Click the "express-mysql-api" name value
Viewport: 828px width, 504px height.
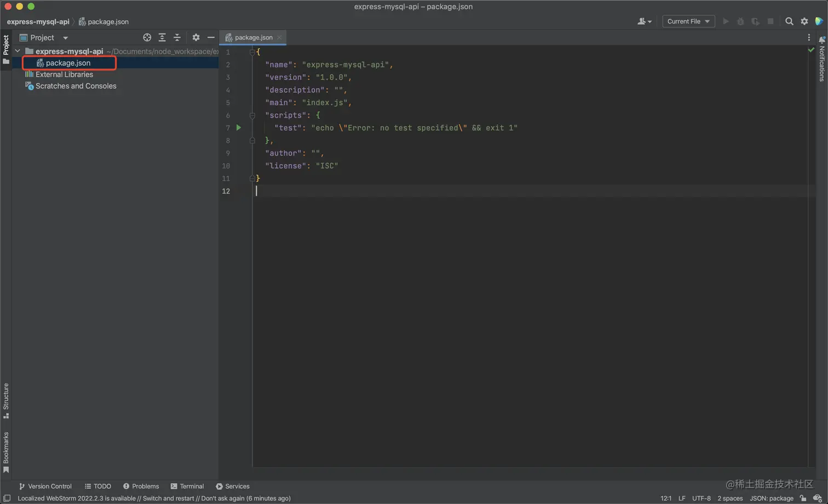click(x=345, y=65)
